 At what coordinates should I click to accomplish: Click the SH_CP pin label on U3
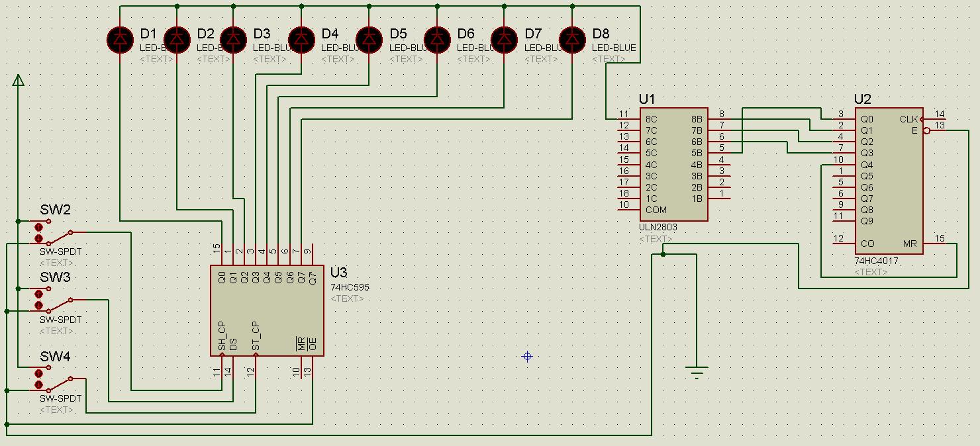[222, 336]
